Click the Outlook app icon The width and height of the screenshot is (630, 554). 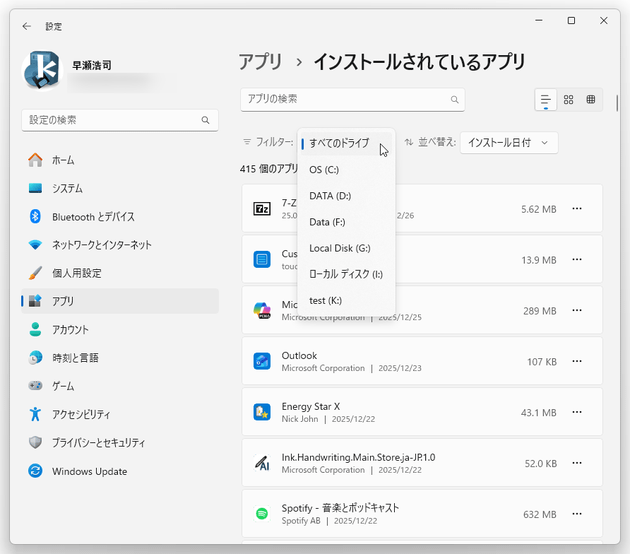click(x=262, y=361)
